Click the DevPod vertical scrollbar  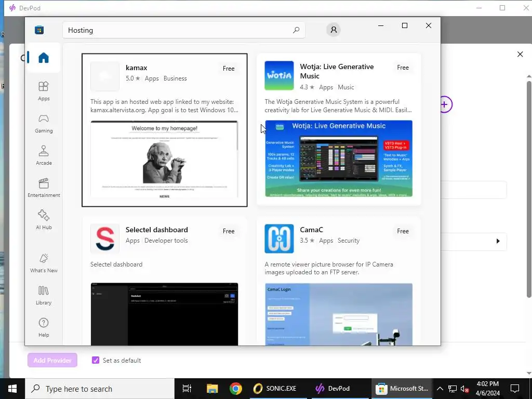(529, 189)
